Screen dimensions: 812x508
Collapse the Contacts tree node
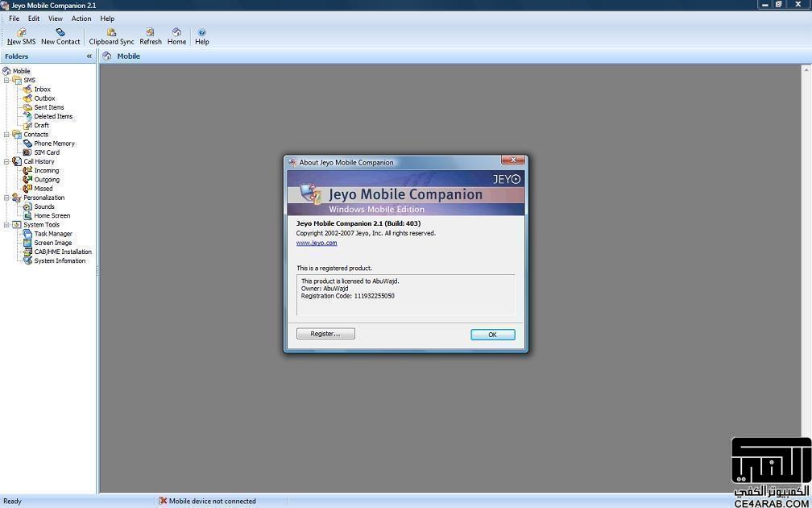point(6,135)
